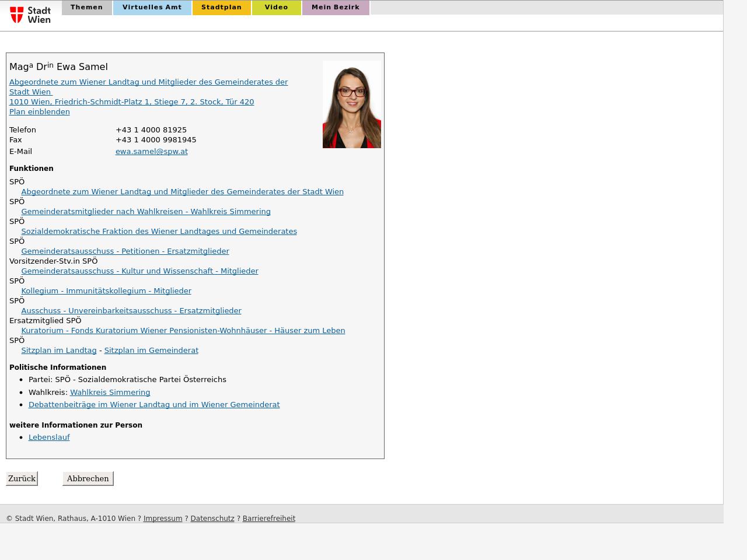Click the Vorsitzender-Stv.in SPÖ label

tap(54, 261)
